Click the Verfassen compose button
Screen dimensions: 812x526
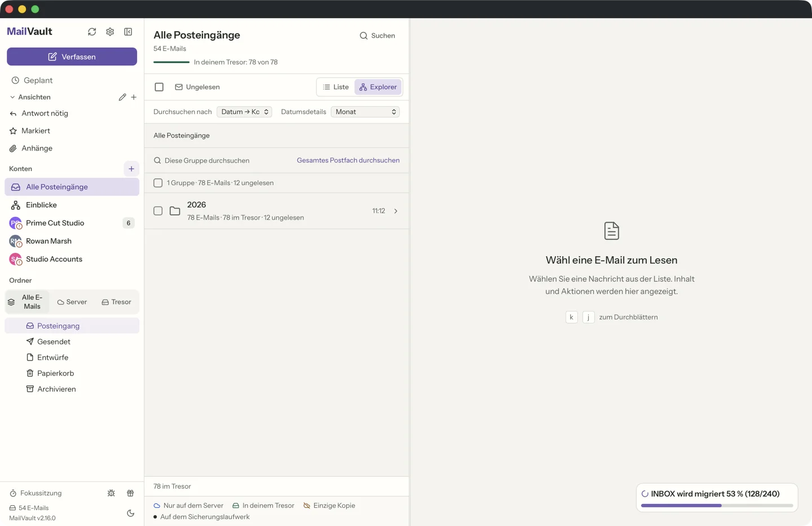(x=72, y=56)
